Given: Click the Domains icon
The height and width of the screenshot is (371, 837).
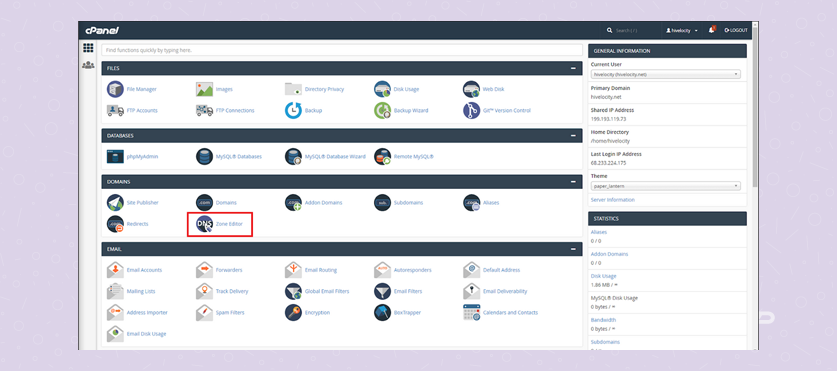Looking at the screenshot, I should click(x=204, y=203).
